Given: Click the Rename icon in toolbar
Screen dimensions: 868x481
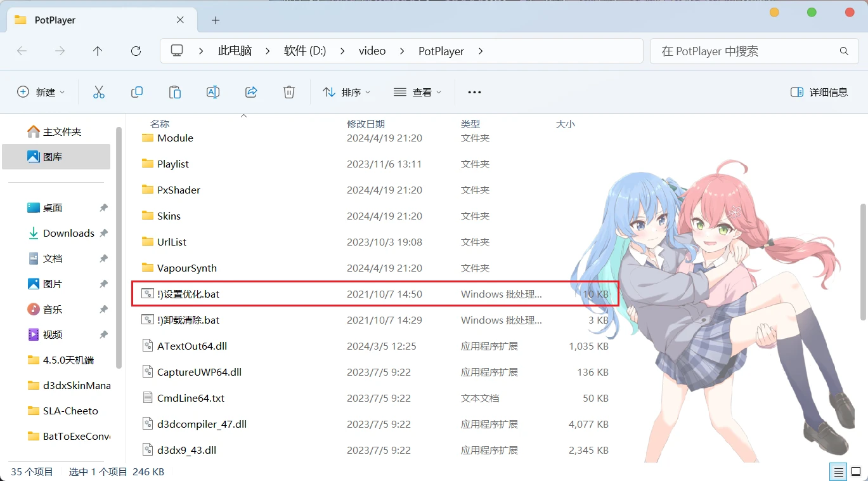Looking at the screenshot, I should [x=213, y=92].
